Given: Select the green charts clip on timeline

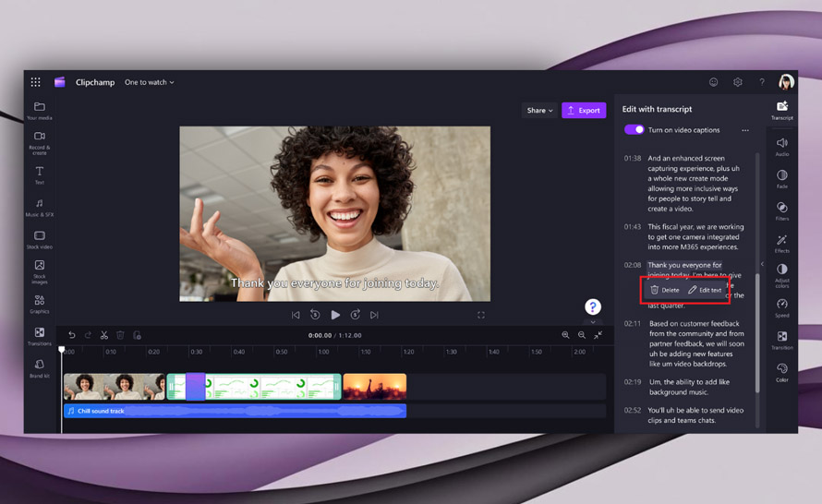Looking at the screenshot, I should [254, 387].
